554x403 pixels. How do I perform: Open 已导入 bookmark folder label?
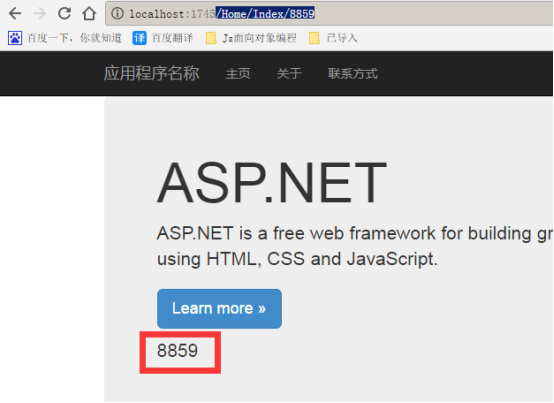342,38
